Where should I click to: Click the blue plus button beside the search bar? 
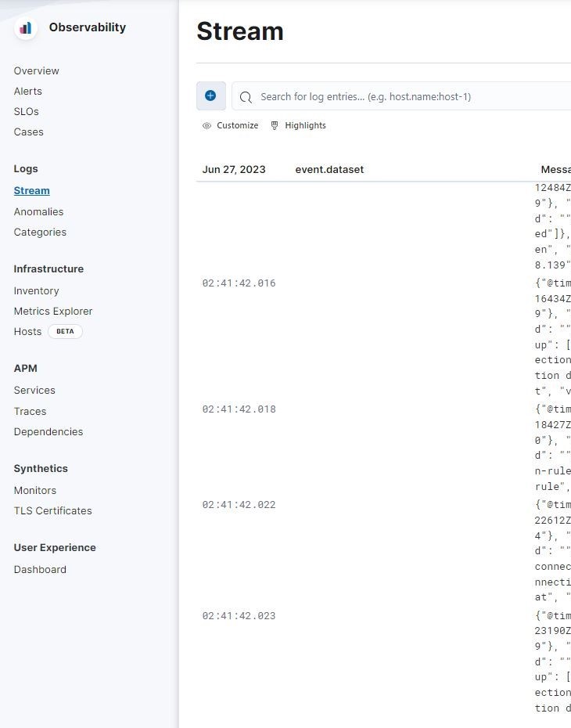tap(210, 96)
